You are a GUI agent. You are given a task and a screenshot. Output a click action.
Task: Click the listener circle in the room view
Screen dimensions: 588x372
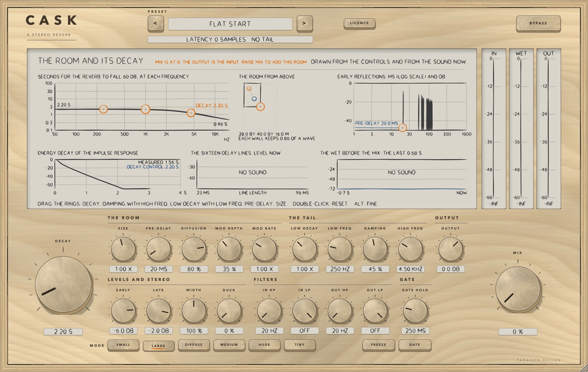pos(254,99)
